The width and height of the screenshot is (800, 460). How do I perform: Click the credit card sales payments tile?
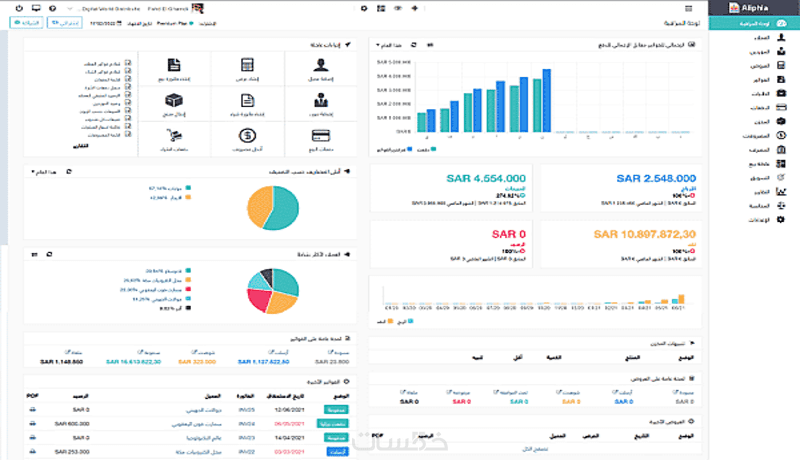click(x=321, y=139)
